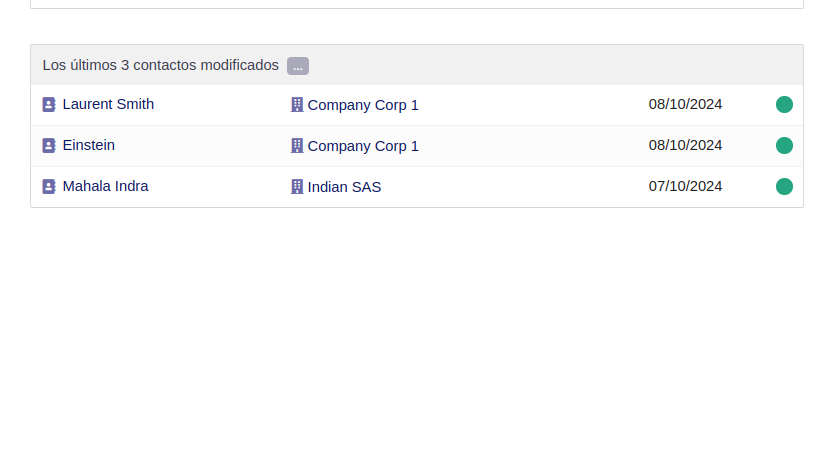Click the building icon in Einstein's row

[297, 146]
